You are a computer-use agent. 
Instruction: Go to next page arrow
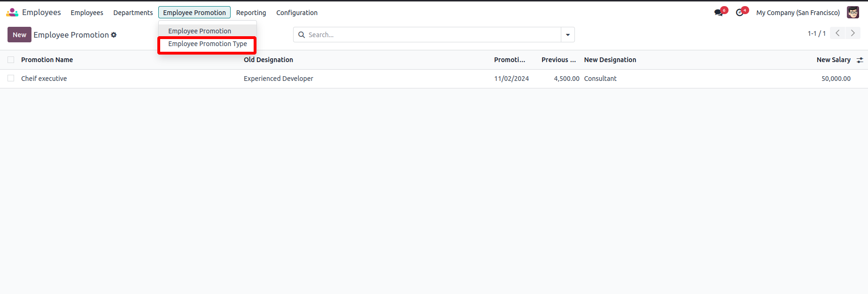click(x=852, y=33)
